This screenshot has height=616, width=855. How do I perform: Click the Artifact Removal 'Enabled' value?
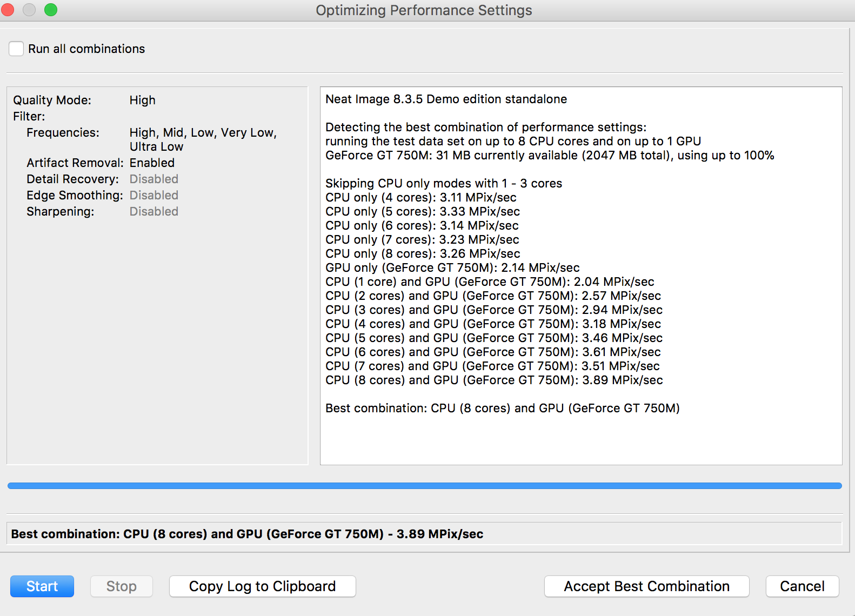point(152,163)
